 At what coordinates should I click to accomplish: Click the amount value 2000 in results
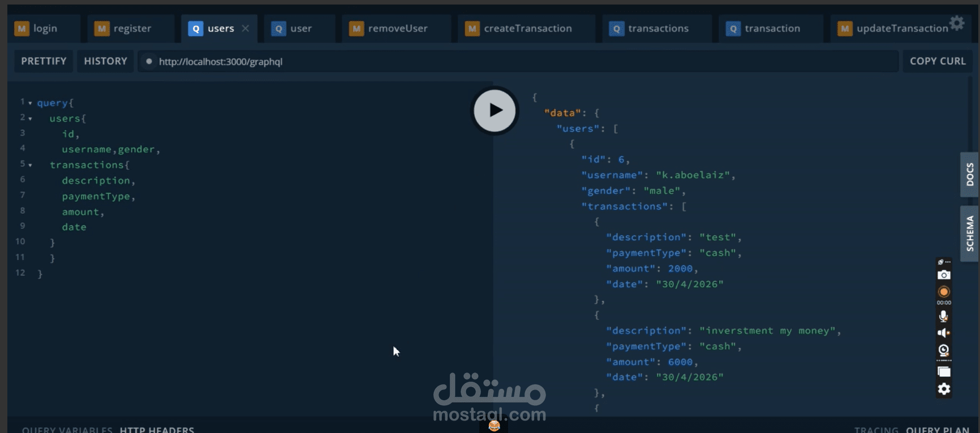(680, 269)
